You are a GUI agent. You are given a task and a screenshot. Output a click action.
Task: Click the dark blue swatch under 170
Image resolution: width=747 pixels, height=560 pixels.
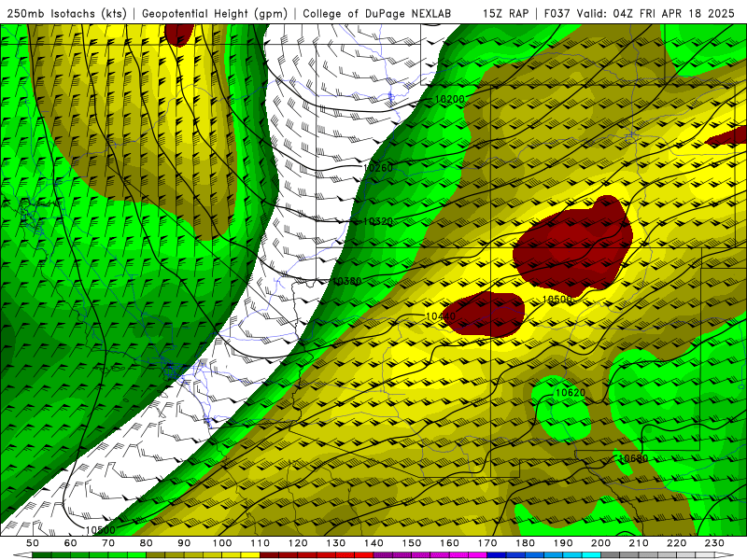497,555
